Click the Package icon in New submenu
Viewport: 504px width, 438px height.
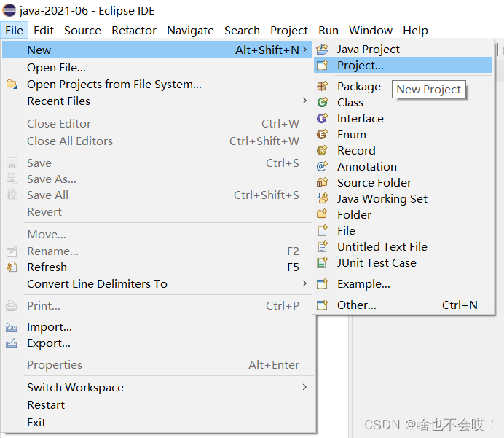(x=322, y=86)
